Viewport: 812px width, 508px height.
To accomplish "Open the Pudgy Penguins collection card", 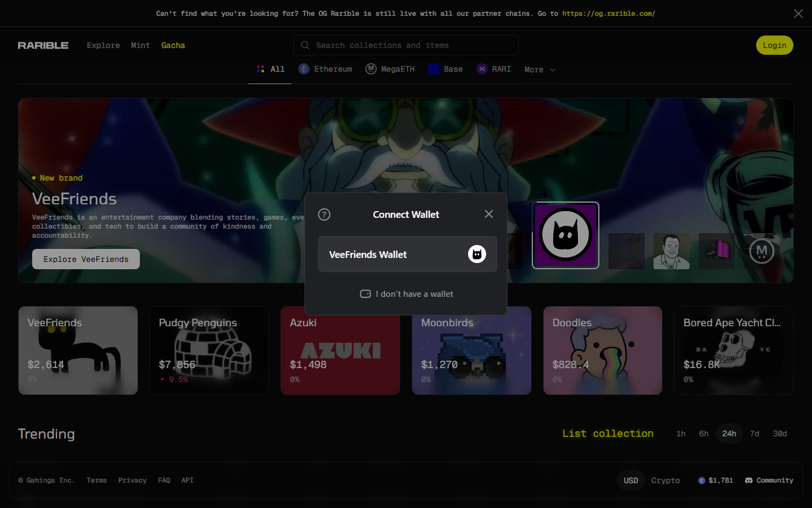I will coord(209,351).
